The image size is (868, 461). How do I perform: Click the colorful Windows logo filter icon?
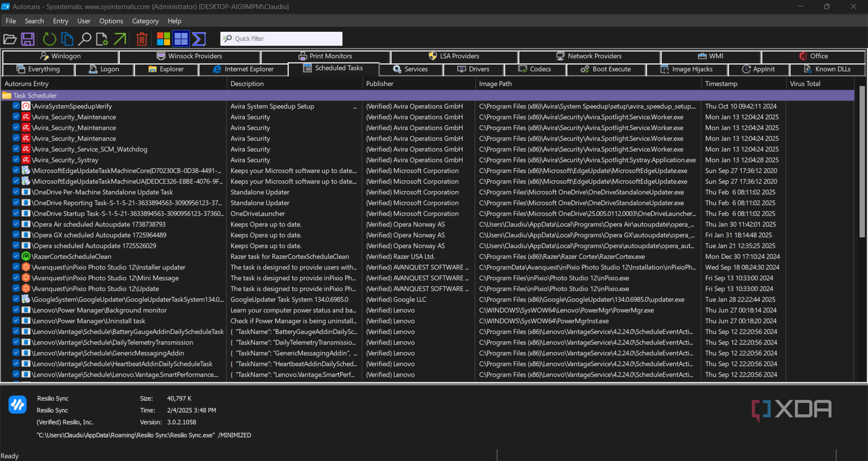point(164,39)
